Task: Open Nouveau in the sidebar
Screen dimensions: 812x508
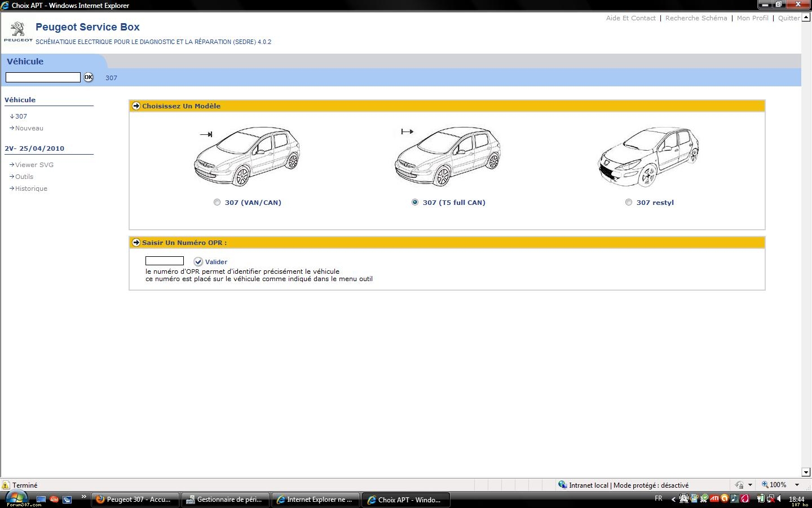Action: click(x=29, y=128)
